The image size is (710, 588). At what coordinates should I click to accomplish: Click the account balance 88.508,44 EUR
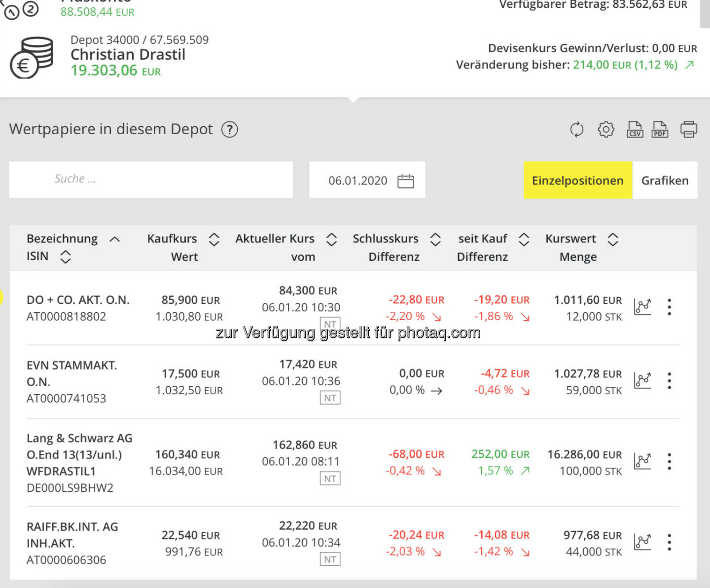97,11
